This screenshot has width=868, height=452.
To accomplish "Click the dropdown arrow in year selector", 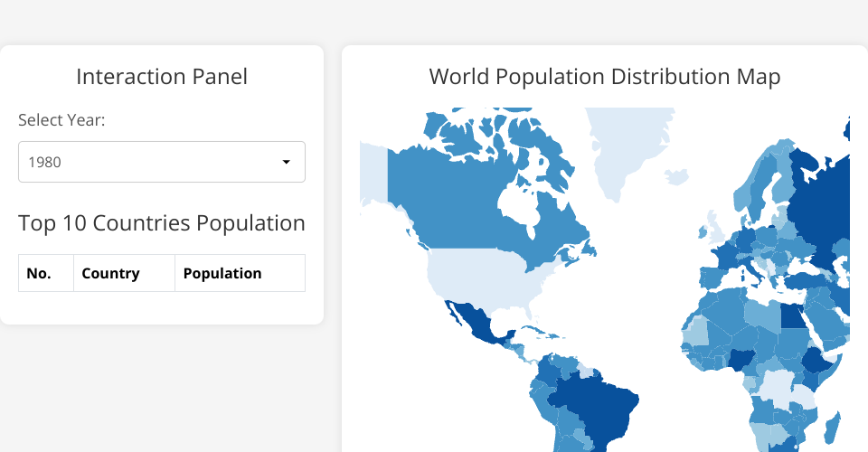I will (287, 162).
